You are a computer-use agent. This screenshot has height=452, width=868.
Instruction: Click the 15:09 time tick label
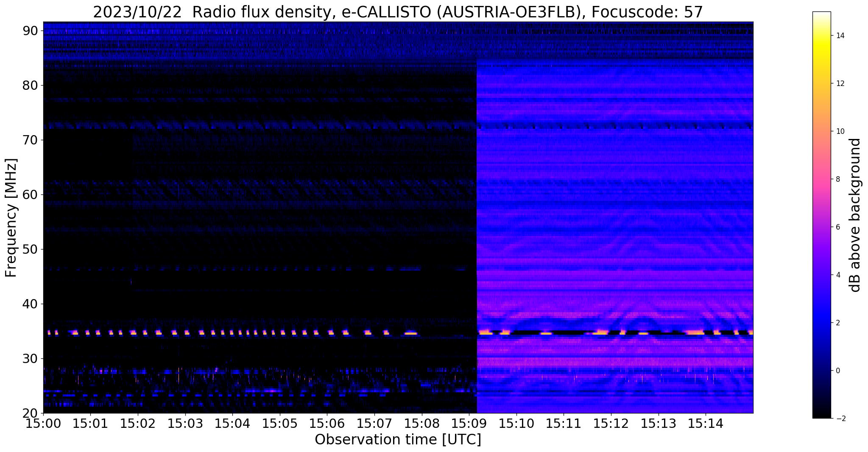pos(469,423)
